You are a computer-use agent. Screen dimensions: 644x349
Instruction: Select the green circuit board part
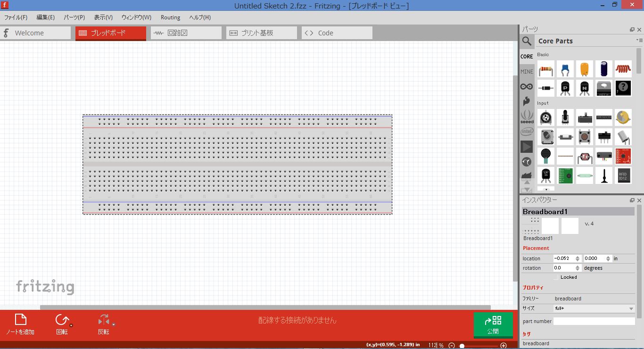point(565,175)
